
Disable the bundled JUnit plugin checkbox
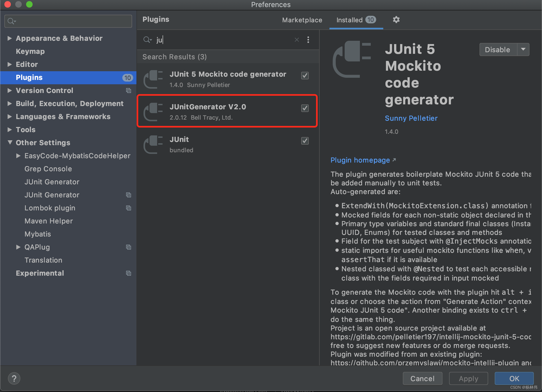pos(305,141)
